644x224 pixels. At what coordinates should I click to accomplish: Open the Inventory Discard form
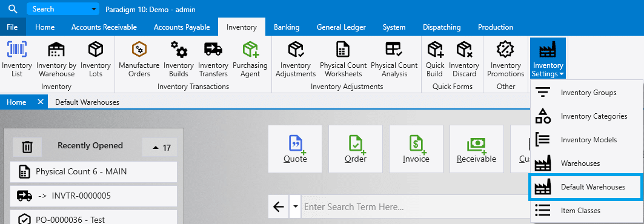pyautogui.click(x=465, y=59)
